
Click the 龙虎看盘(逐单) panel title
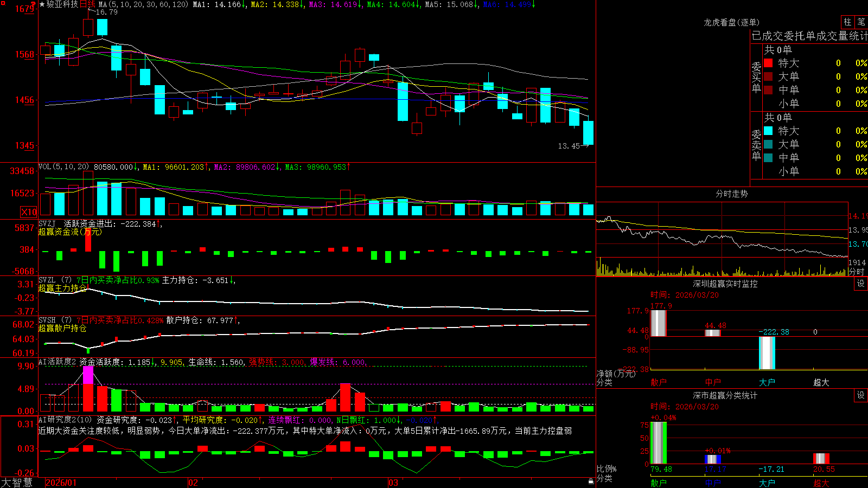(x=731, y=22)
